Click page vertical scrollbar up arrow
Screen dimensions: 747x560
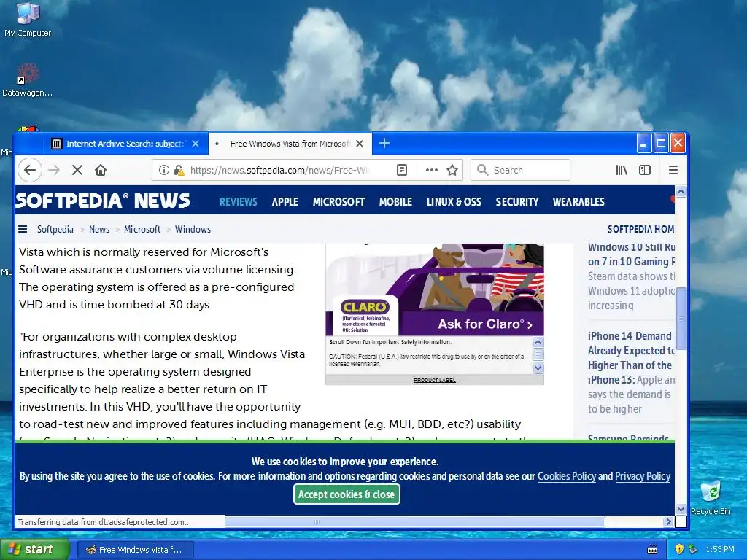(x=681, y=192)
